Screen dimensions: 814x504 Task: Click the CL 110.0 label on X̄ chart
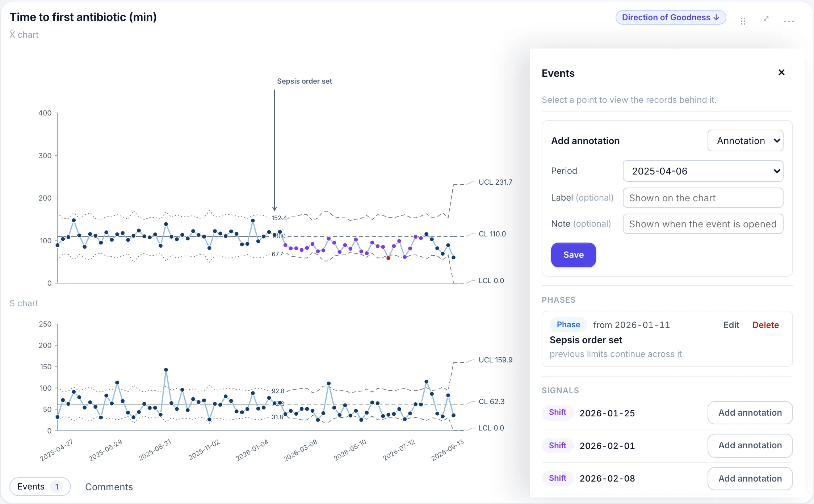[x=492, y=234]
